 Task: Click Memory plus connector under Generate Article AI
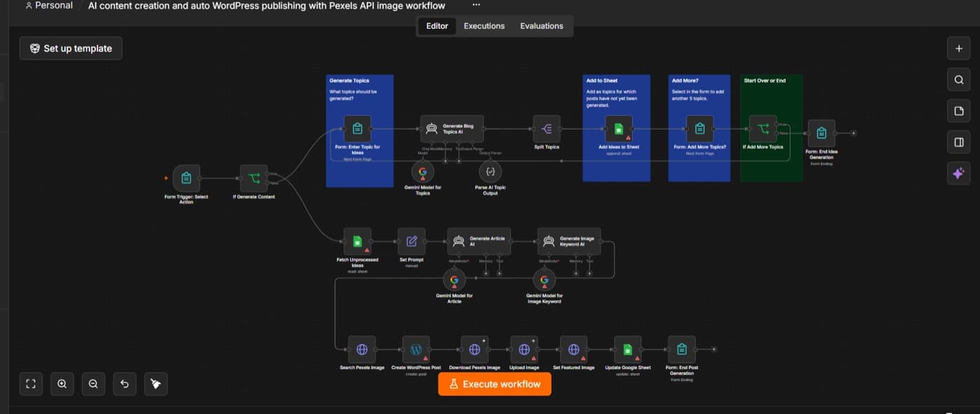point(486,273)
